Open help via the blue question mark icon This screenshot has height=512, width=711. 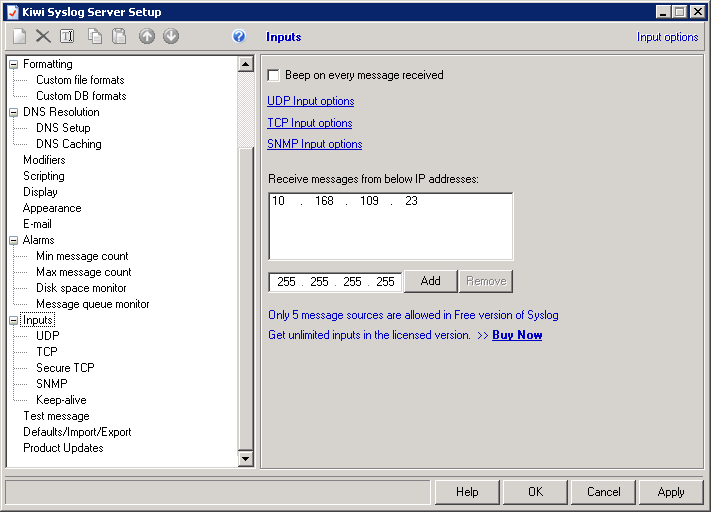[x=239, y=36]
